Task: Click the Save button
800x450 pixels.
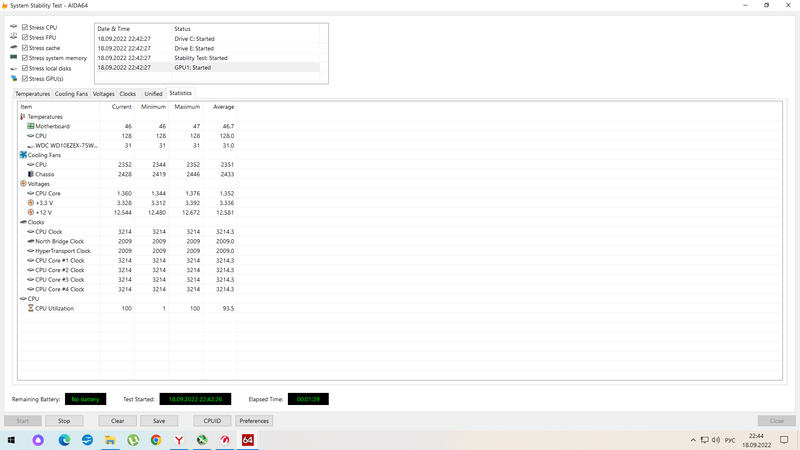Action: 159,421
